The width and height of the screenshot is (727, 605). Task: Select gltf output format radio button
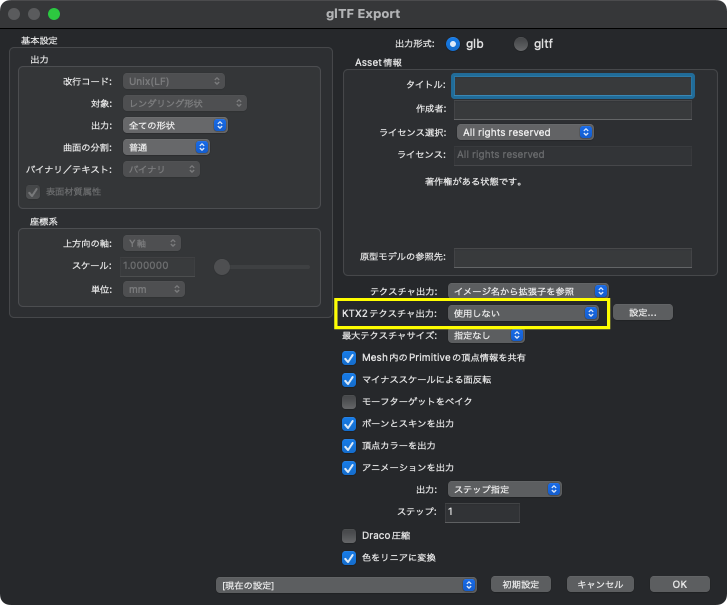coord(521,44)
